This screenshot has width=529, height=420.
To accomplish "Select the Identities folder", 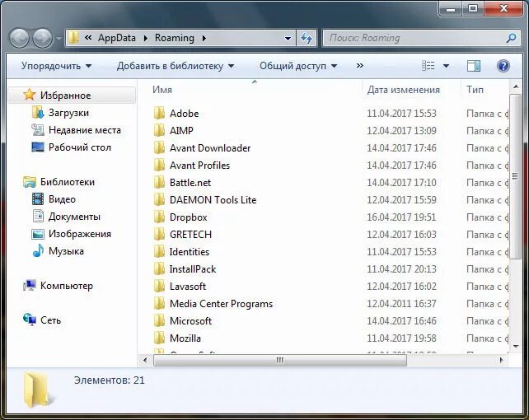I will [190, 251].
